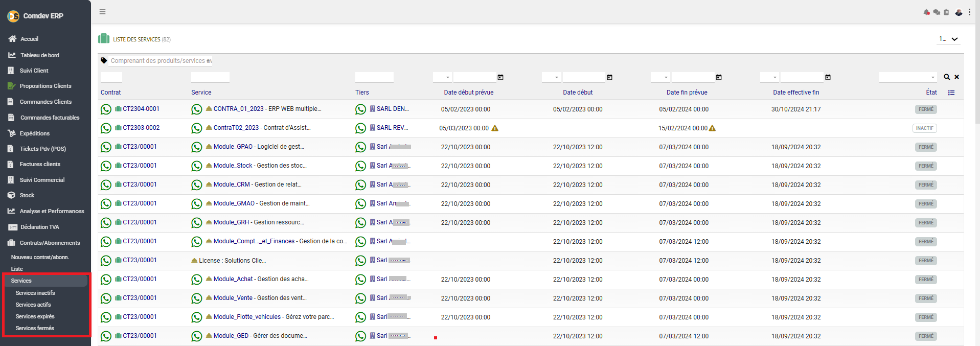Open calendar picker for Date début
The height and width of the screenshot is (346, 980).
click(x=609, y=77)
